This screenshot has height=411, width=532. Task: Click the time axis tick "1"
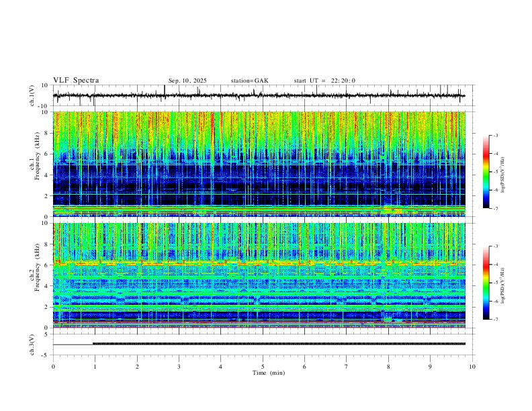[95, 367]
